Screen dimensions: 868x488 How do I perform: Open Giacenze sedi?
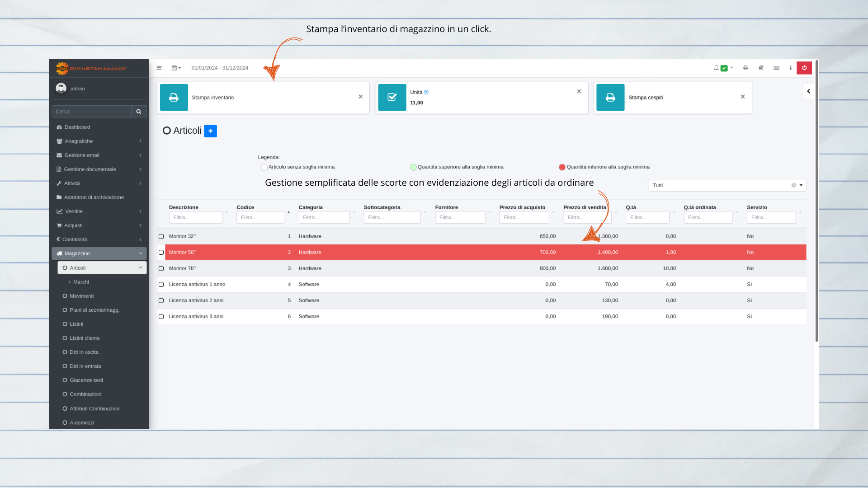click(x=102, y=380)
